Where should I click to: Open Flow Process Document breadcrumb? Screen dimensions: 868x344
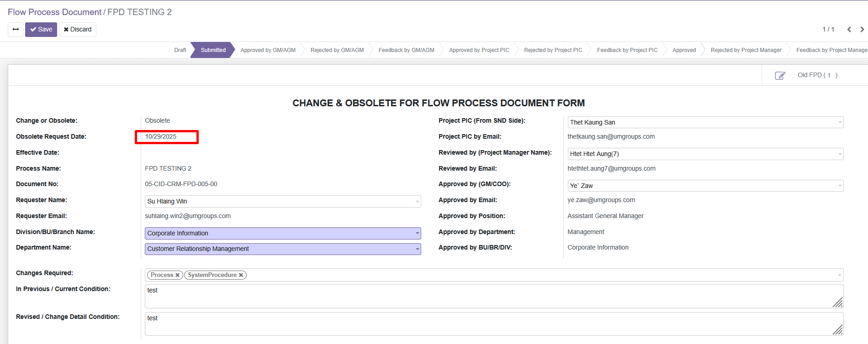pos(54,12)
